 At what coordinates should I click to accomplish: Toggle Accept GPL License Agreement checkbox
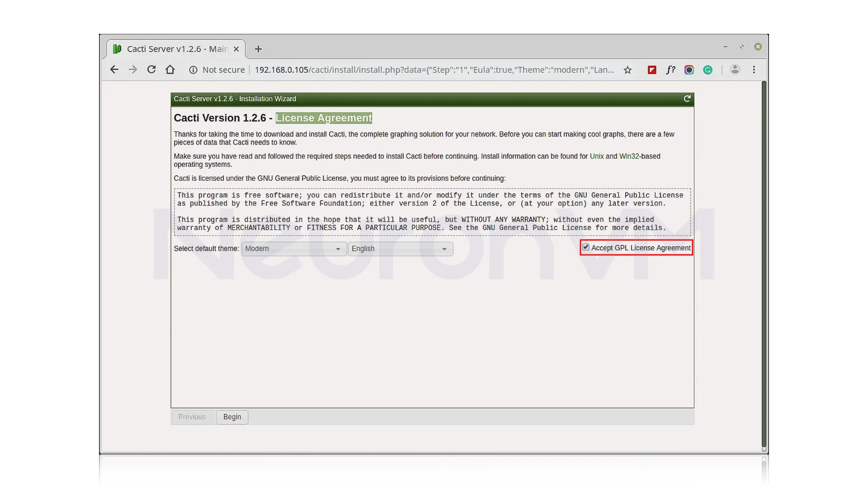click(586, 247)
